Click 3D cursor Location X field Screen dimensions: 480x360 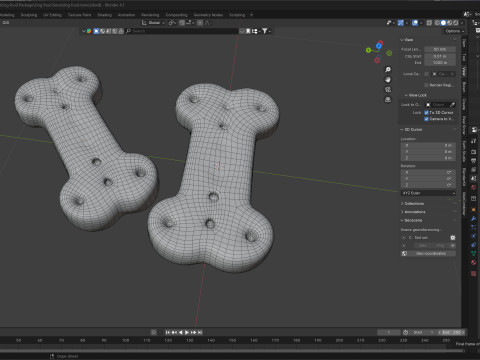[428, 146]
